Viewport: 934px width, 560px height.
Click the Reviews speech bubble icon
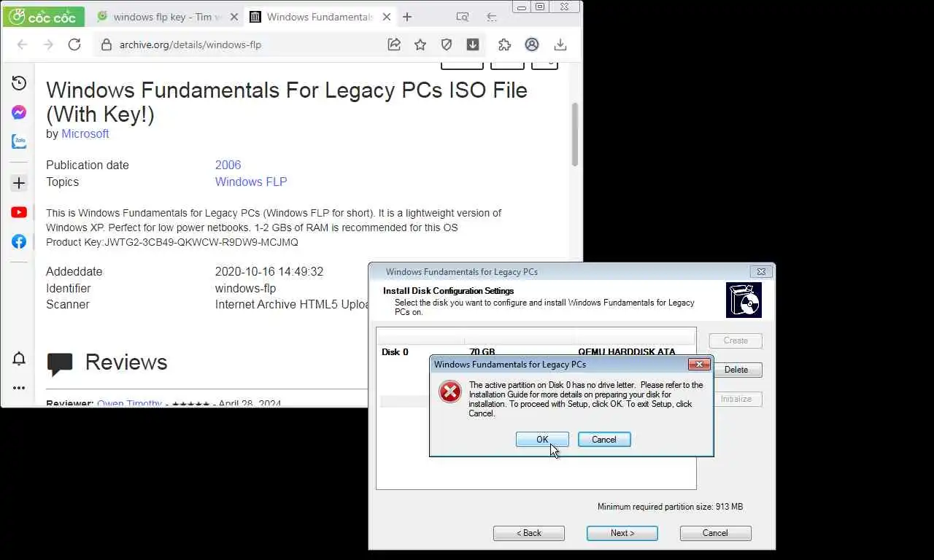[x=59, y=364]
